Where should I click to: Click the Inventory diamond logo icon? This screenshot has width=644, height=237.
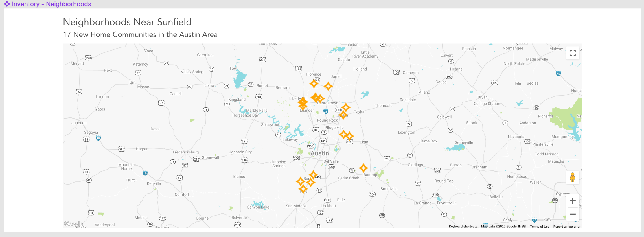(x=7, y=4)
